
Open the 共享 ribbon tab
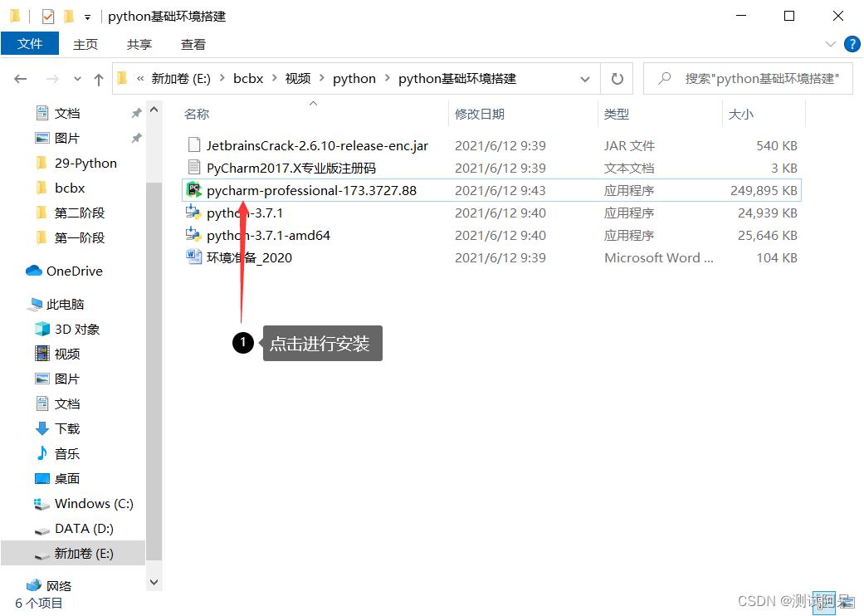point(139,44)
